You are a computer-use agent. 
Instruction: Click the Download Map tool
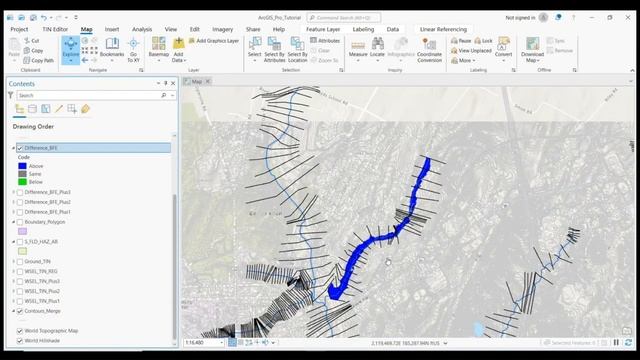[x=532, y=50]
